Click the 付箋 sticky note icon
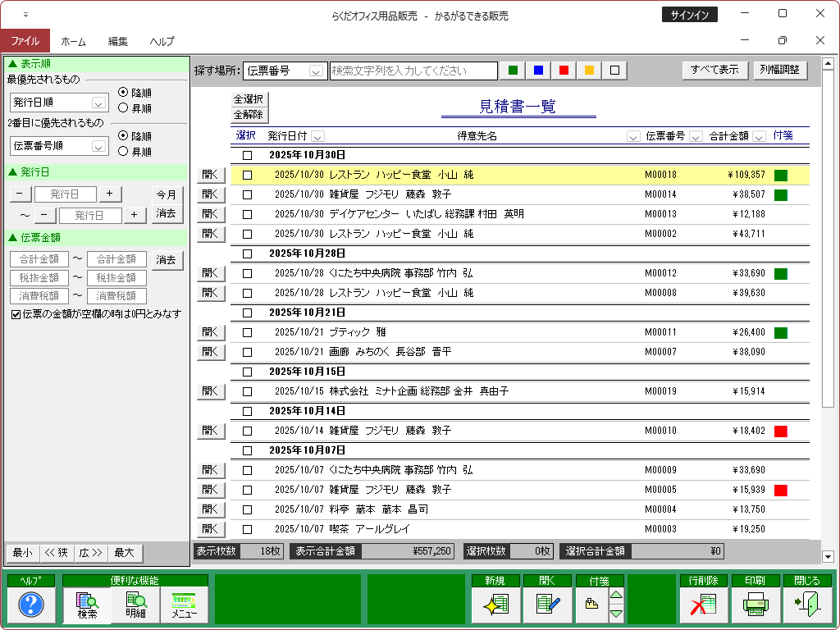The image size is (840, 630). click(591, 605)
